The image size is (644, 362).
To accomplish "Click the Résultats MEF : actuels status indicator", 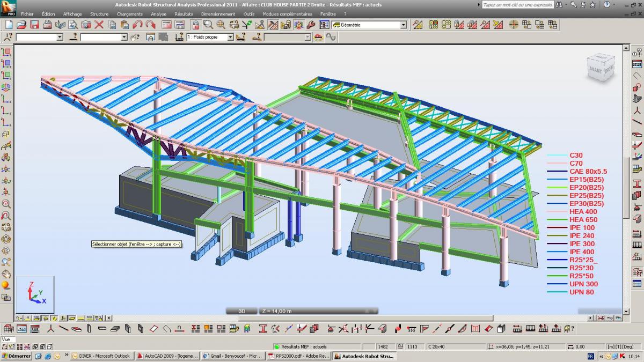I will coord(317,346).
